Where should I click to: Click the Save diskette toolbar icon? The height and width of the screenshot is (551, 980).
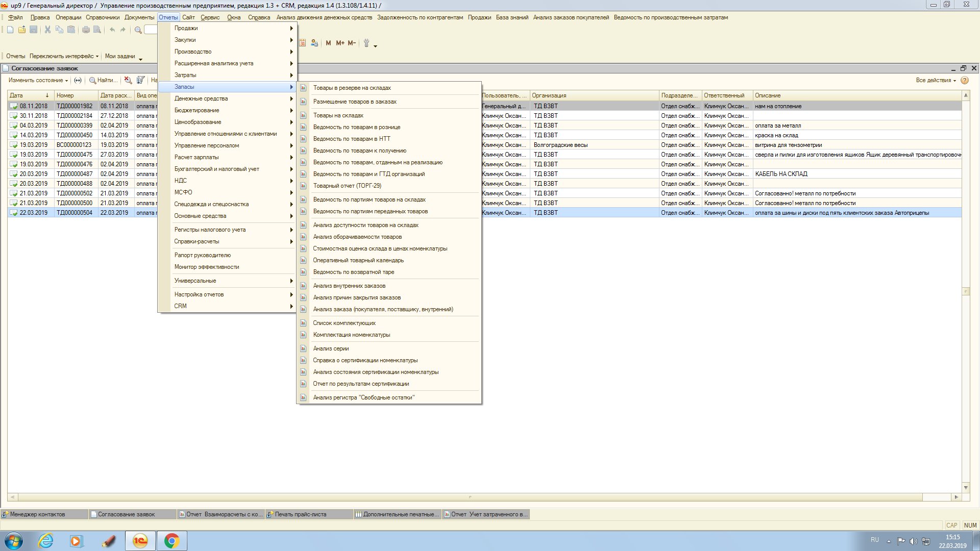tap(34, 30)
